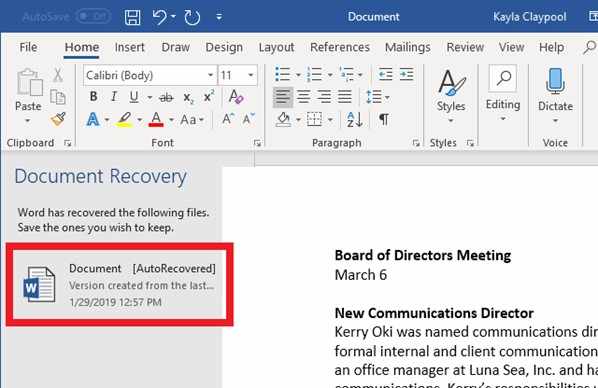This screenshot has width=598, height=388.
Task: Expand the Paste options arrow
Action: coord(27,121)
